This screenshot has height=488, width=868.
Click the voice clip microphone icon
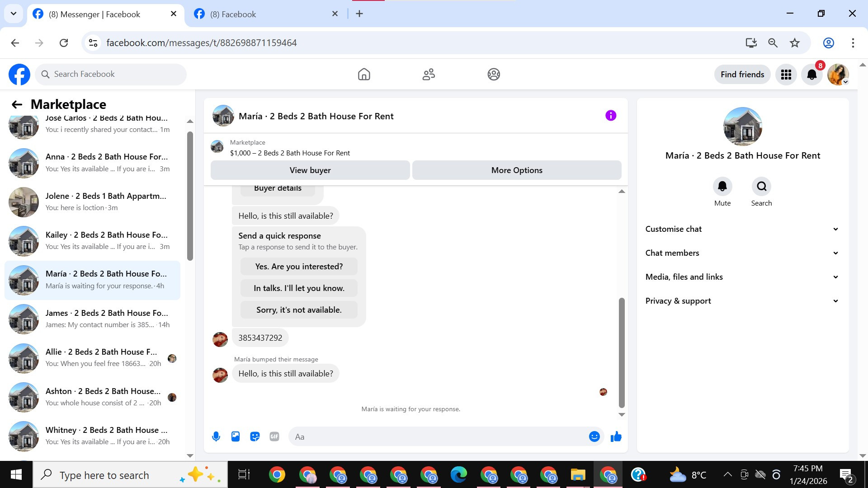(216, 436)
